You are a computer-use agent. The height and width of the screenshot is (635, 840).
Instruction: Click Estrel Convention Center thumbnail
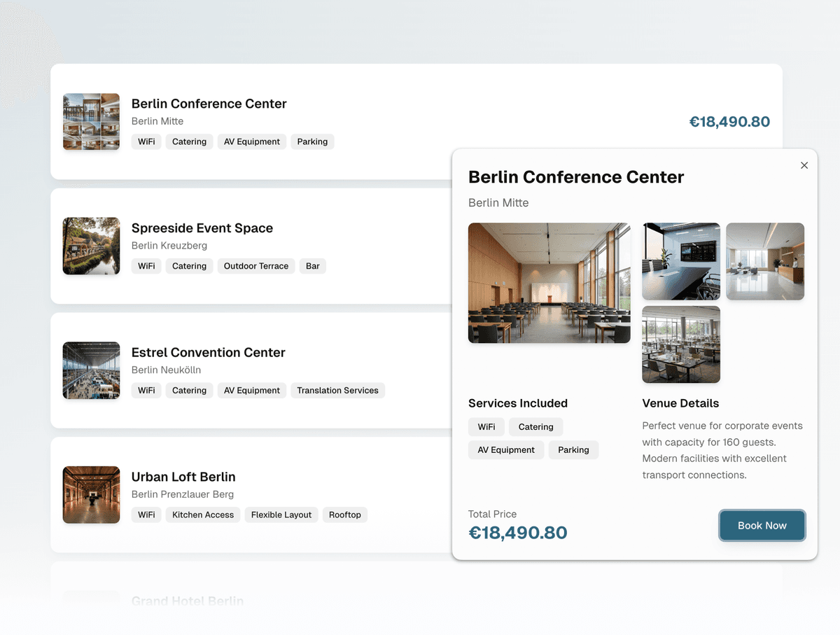(91, 370)
